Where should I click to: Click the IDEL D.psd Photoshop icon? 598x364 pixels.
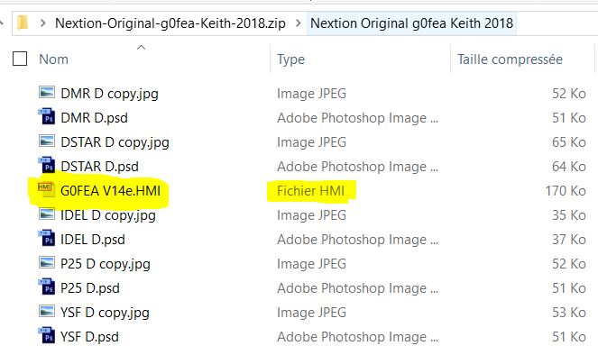47,238
